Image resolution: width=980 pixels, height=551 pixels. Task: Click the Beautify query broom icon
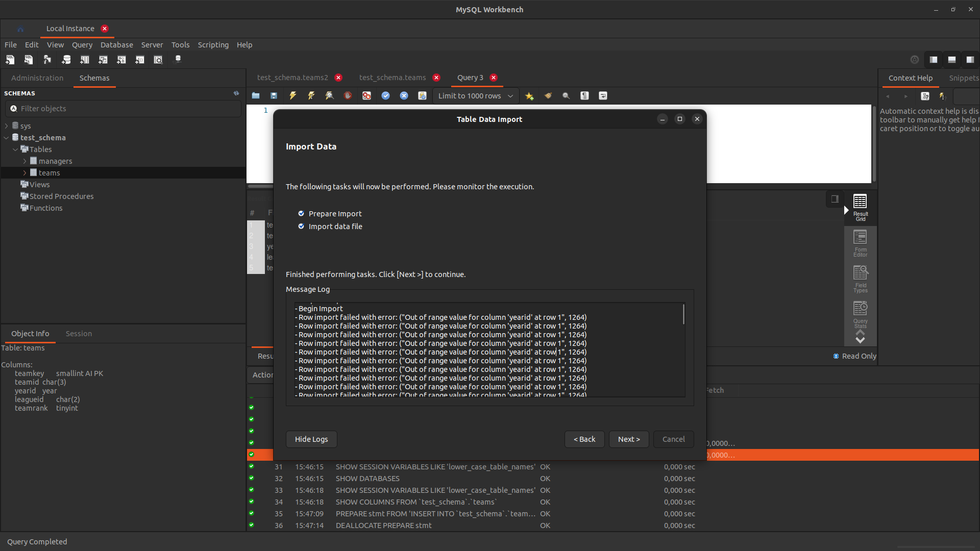[548, 96]
